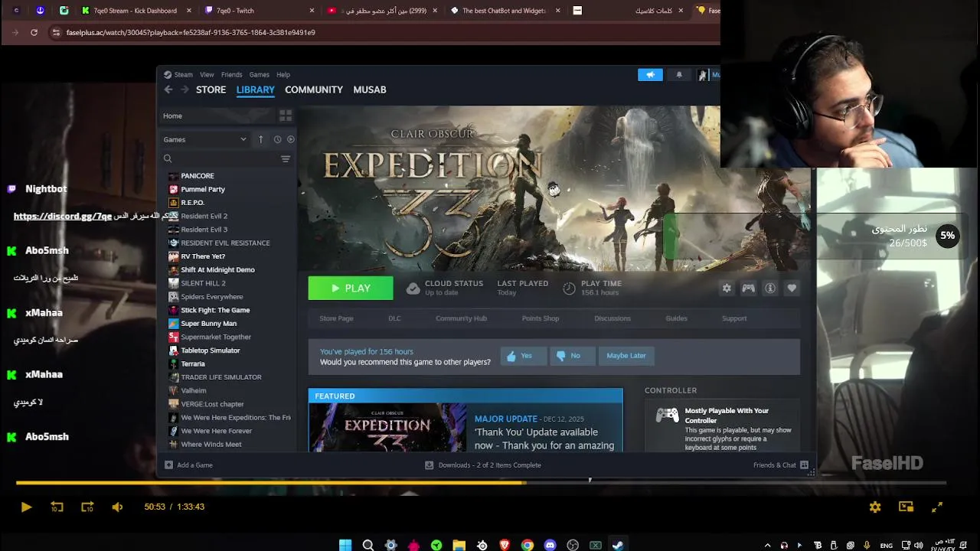Screen dimensions: 980x551
Task: Click the library search field
Action: 220,158
